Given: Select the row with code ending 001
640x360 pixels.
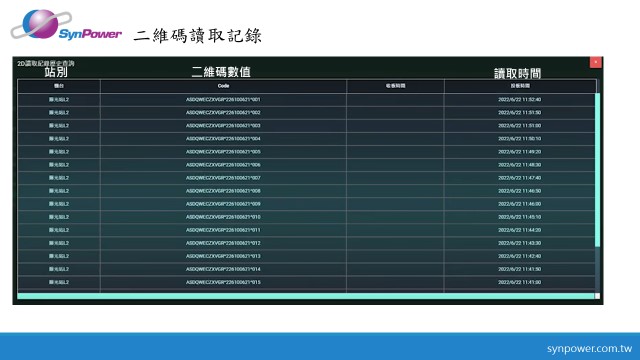Looking at the screenshot, I should coord(306,100).
